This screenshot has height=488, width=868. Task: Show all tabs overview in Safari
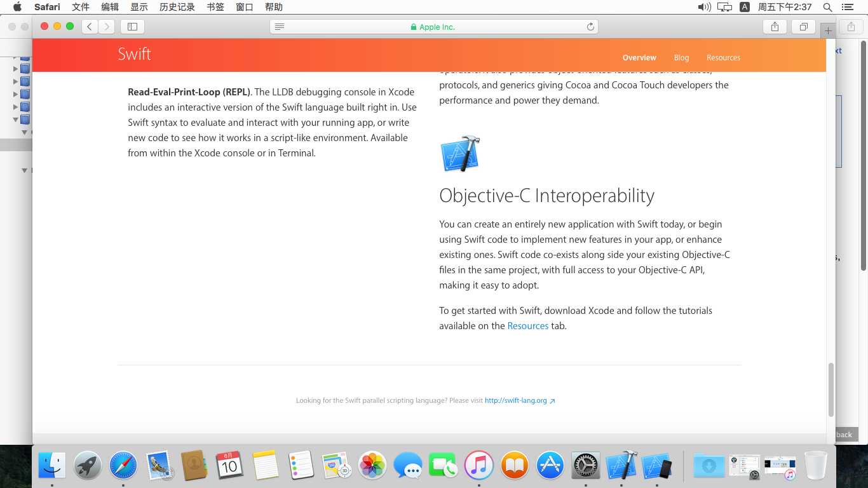(x=803, y=27)
